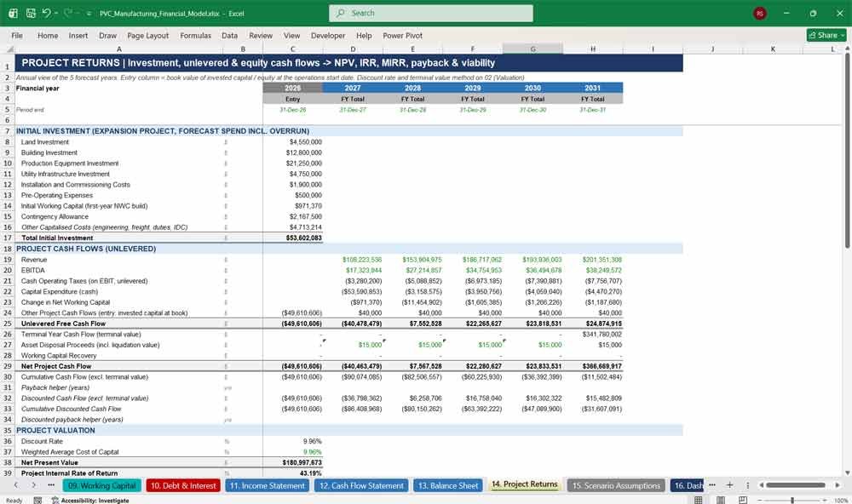The width and height of the screenshot is (852, 504).
Task: Click the vertical scrollbar down arrow
Action: tap(847, 473)
